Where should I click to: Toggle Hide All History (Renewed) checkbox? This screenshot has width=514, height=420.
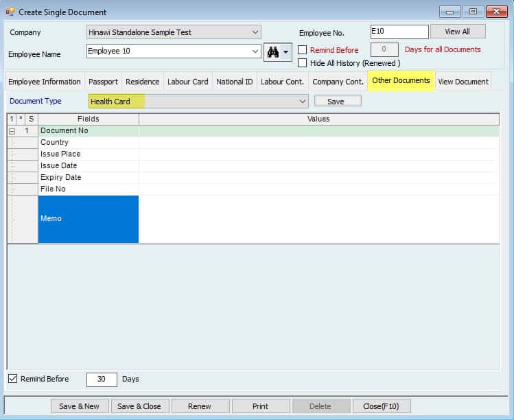(x=303, y=63)
